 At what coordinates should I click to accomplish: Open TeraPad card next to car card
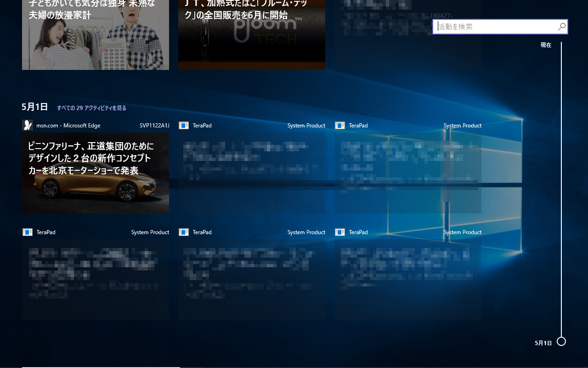(x=252, y=173)
